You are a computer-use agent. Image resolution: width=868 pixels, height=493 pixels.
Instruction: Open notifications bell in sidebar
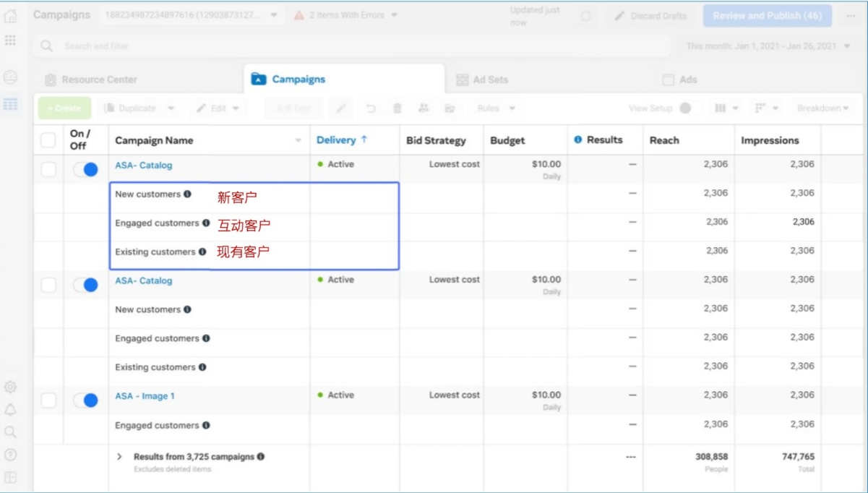click(10, 410)
